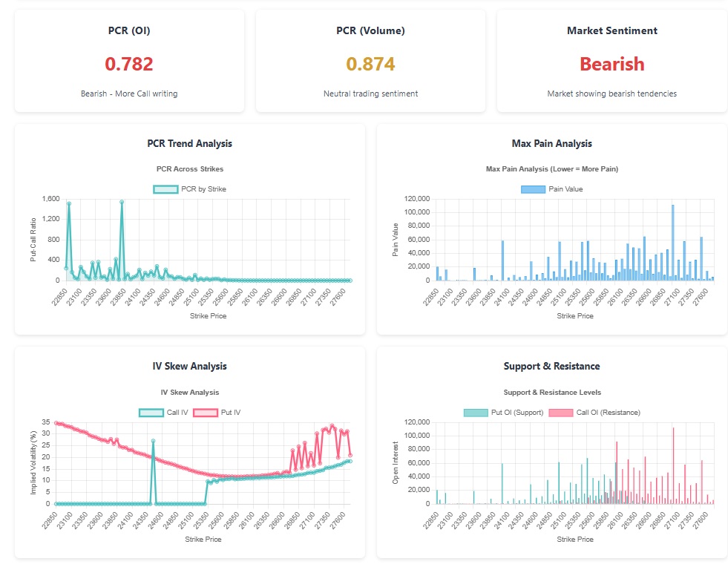Click the 100,000 tick in Max Pain chart

click(x=417, y=212)
